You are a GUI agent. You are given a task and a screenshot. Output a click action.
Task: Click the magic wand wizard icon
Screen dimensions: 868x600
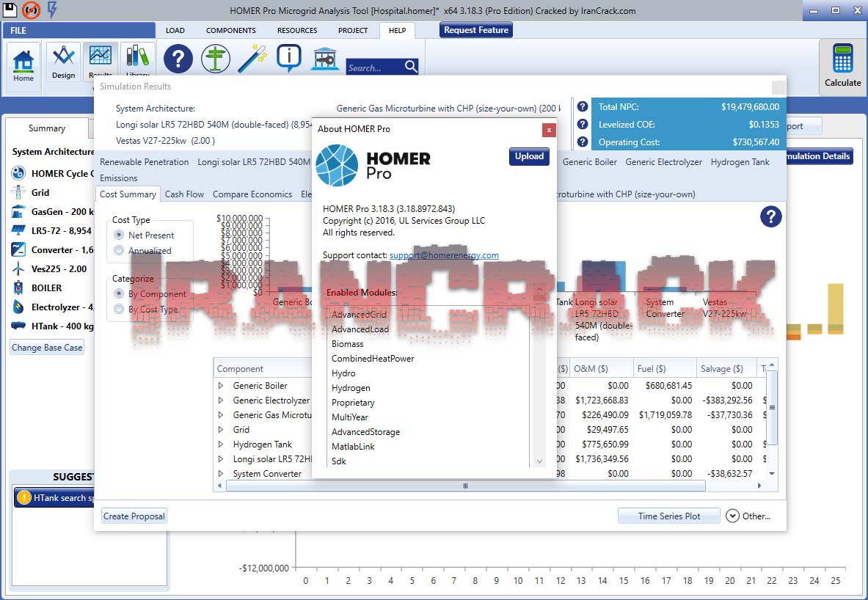(252, 59)
